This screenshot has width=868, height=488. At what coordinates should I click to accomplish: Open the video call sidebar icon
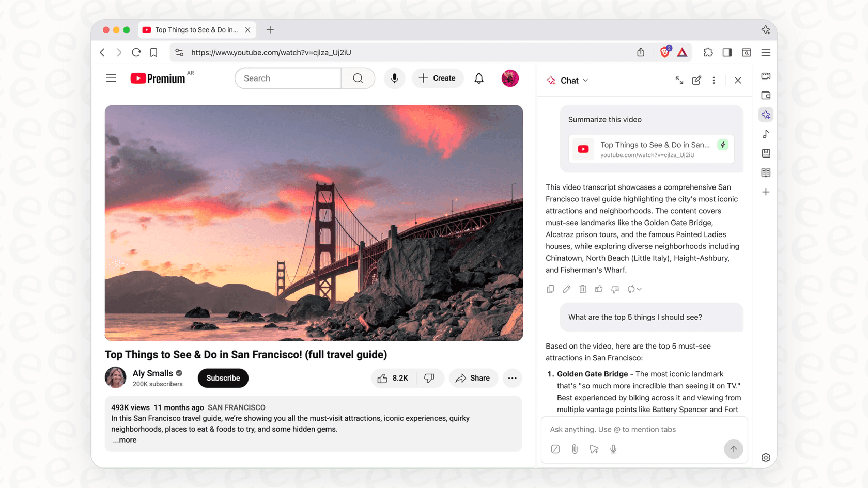(x=766, y=75)
